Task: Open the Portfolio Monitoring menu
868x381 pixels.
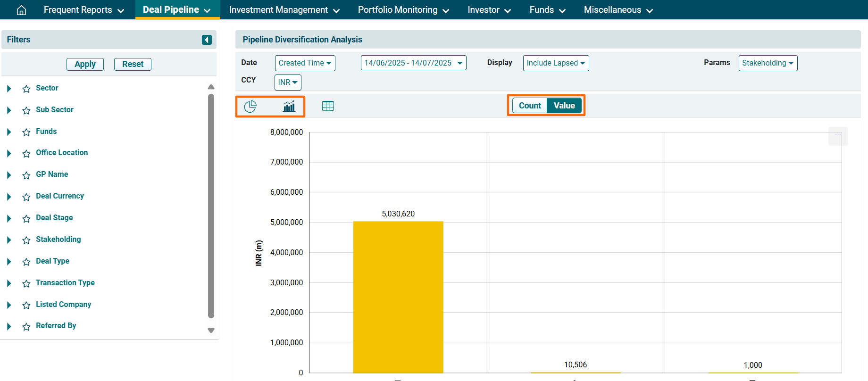Action: [403, 10]
